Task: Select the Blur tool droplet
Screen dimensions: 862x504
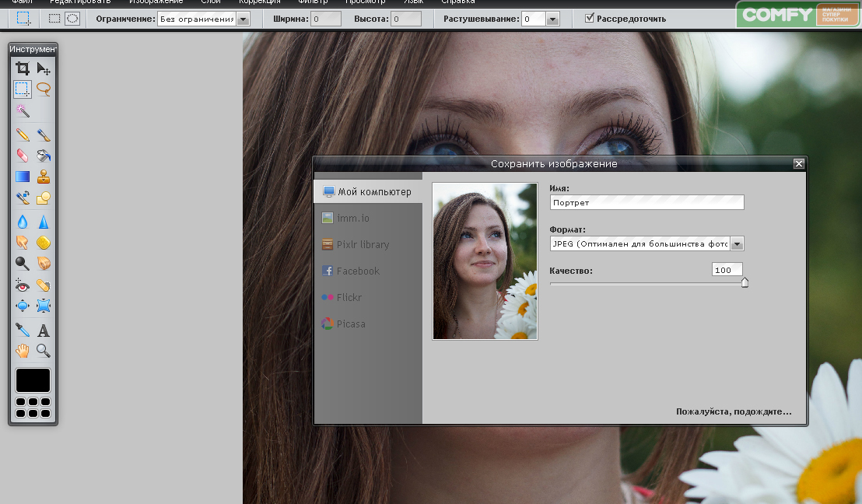Action: pos(23,222)
